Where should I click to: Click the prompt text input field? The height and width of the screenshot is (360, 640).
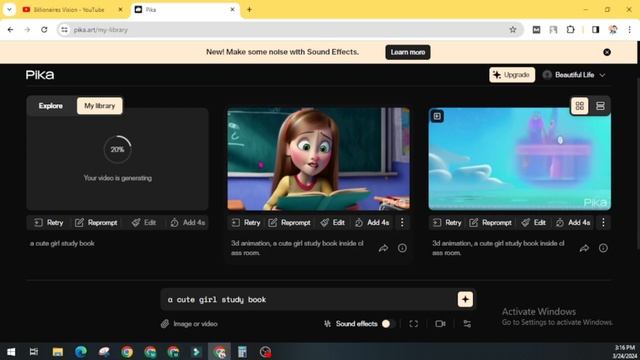310,300
